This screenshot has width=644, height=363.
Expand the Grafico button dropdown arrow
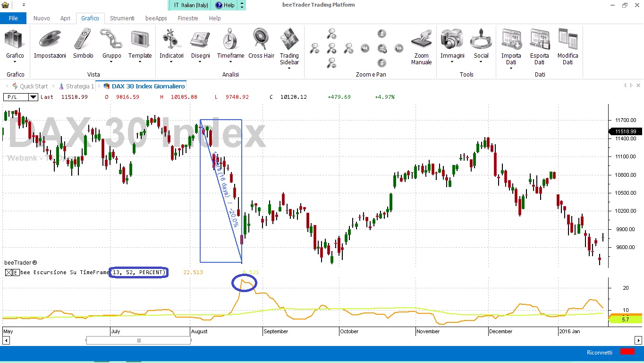[x=15, y=62]
